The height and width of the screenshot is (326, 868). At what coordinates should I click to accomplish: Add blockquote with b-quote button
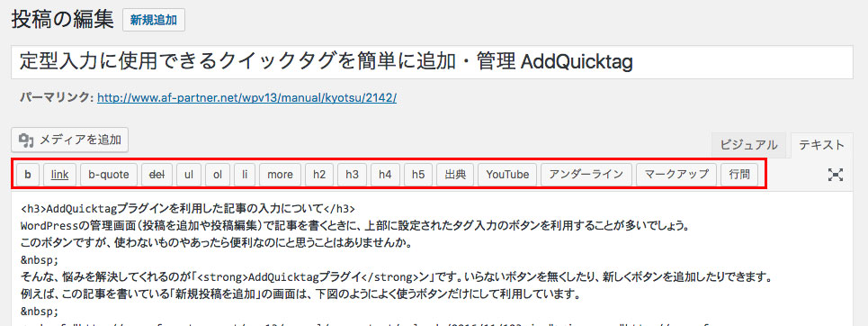pyautogui.click(x=109, y=175)
